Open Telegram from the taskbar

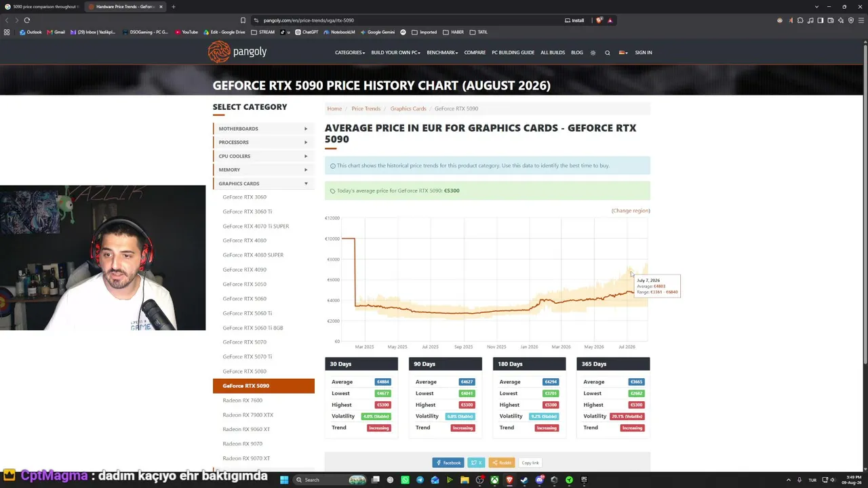point(420,480)
